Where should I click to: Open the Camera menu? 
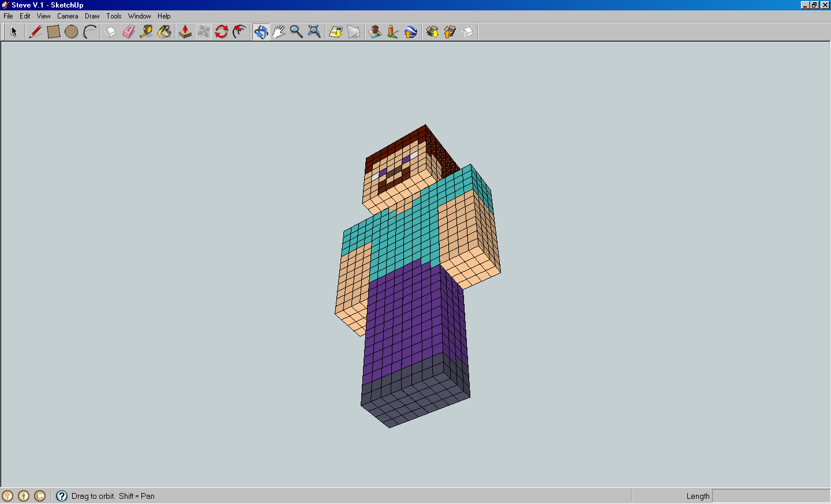point(68,16)
